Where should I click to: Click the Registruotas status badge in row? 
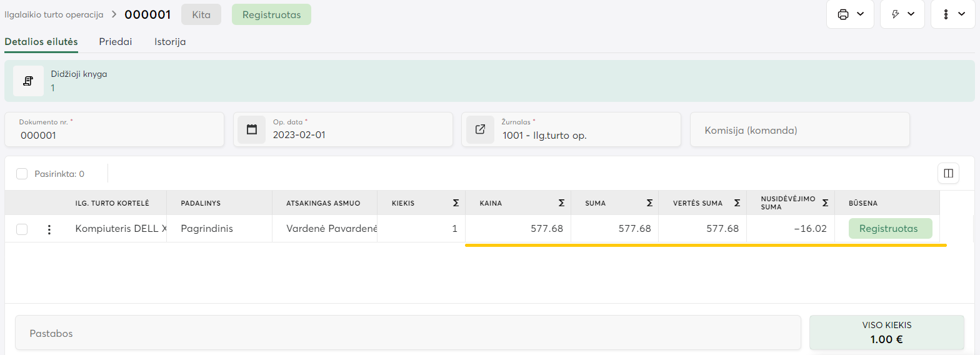[x=889, y=229]
